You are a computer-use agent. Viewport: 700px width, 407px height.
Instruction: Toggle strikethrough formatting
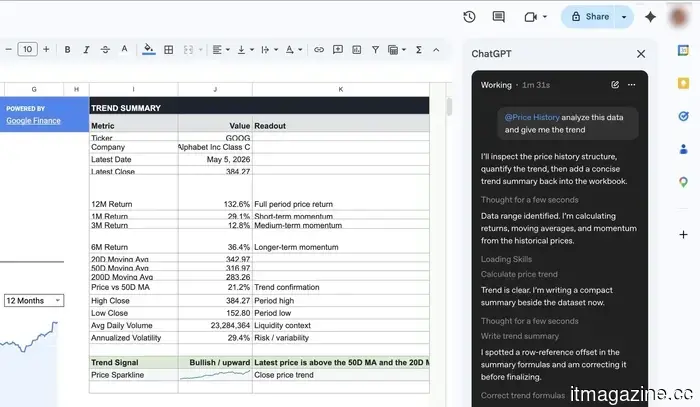pyautogui.click(x=105, y=50)
